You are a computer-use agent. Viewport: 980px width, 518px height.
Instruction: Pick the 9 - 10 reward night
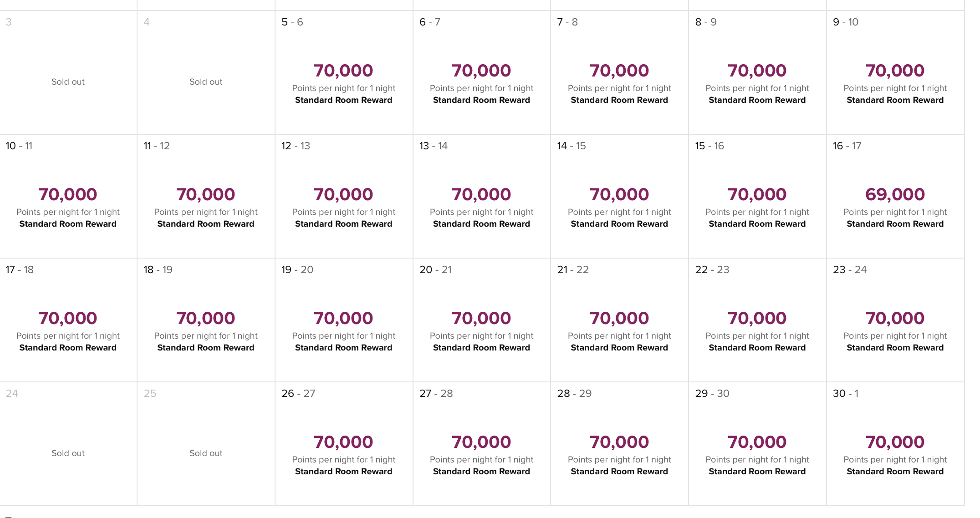(x=895, y=73)
